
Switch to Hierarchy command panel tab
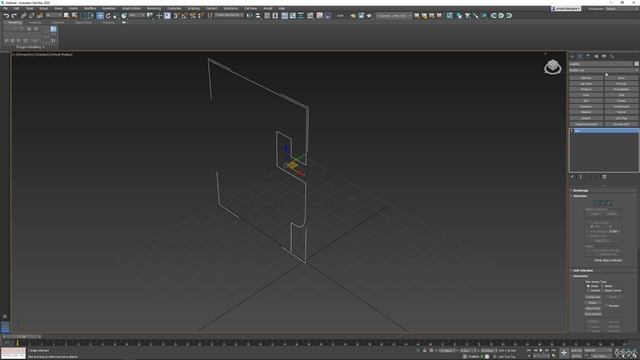[x=588, y=56]
